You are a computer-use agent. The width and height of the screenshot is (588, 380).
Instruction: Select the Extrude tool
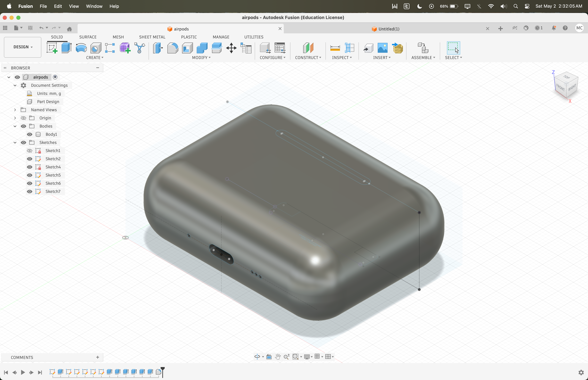point(66,48)
